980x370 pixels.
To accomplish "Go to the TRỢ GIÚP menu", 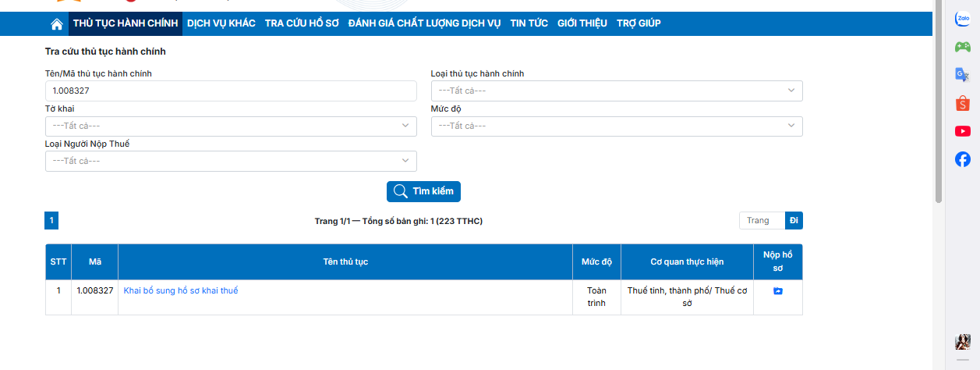I will click(639, 23).
